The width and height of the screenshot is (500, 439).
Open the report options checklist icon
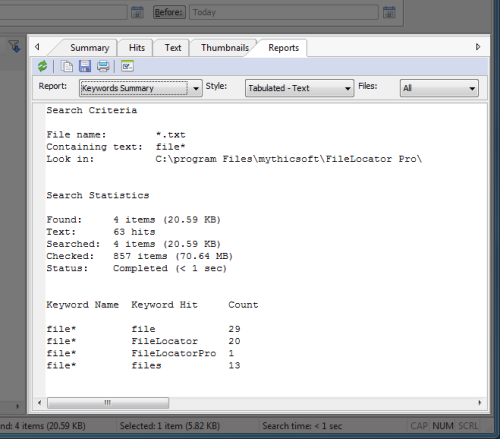(127, 66)
